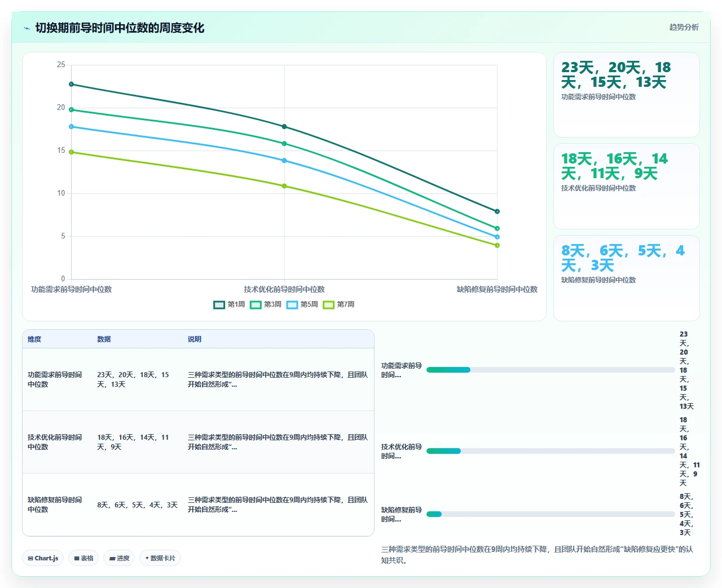
Task: Click x-axis label 功能需求前导时间中位数
Action: (71, 289)
